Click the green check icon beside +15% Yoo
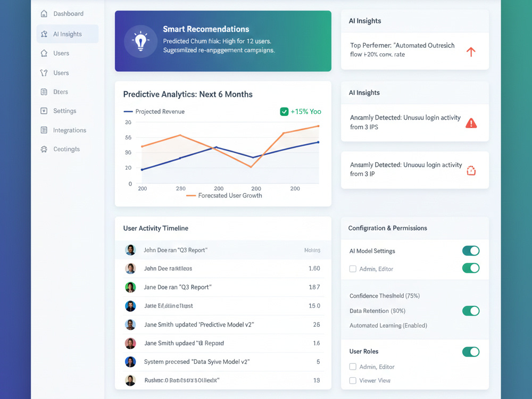The height and width of the screenshot is (399, 532). (x=284, y=112)
